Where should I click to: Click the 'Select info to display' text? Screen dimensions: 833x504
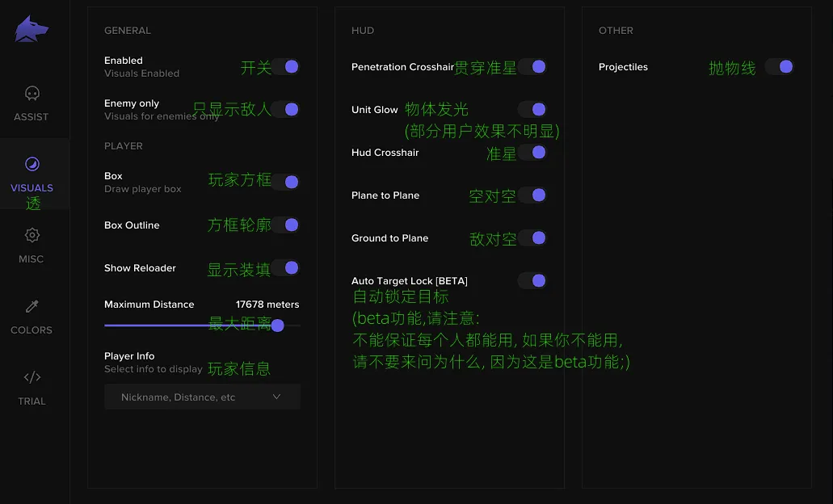153,369
